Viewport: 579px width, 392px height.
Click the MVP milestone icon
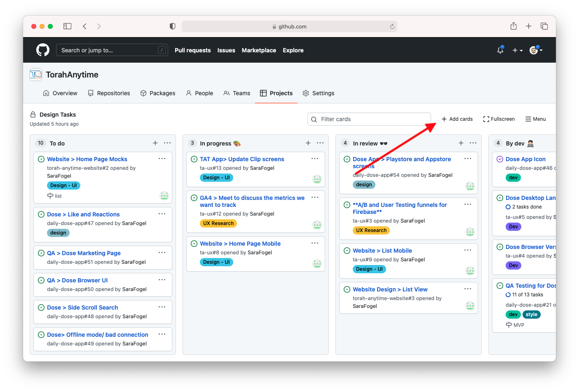pos(509,325)
